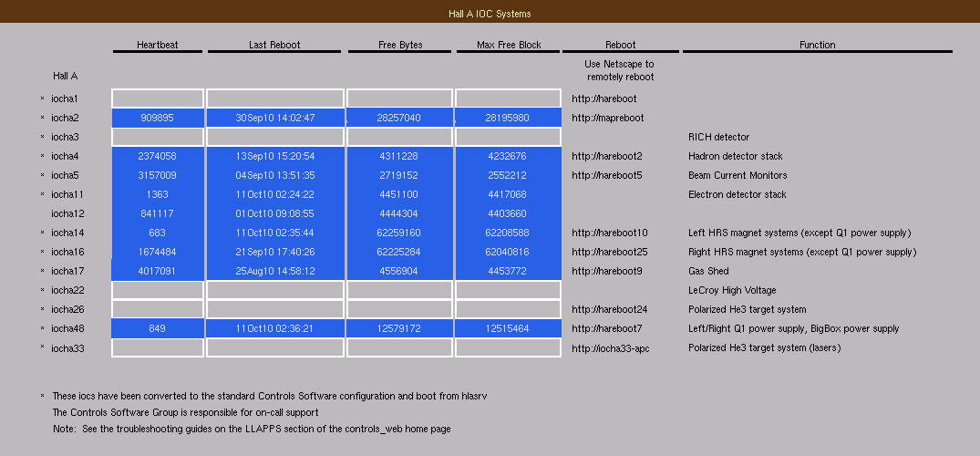Image resolution: width=980 pixels, height=456 pixels.
Task: Click iocha17 heartbeat value 4017091
Action: (x=158, y=271)
